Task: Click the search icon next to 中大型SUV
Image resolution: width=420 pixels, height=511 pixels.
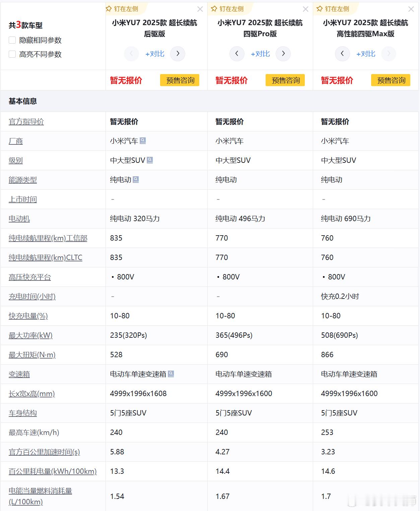Action: coord(150,160)
